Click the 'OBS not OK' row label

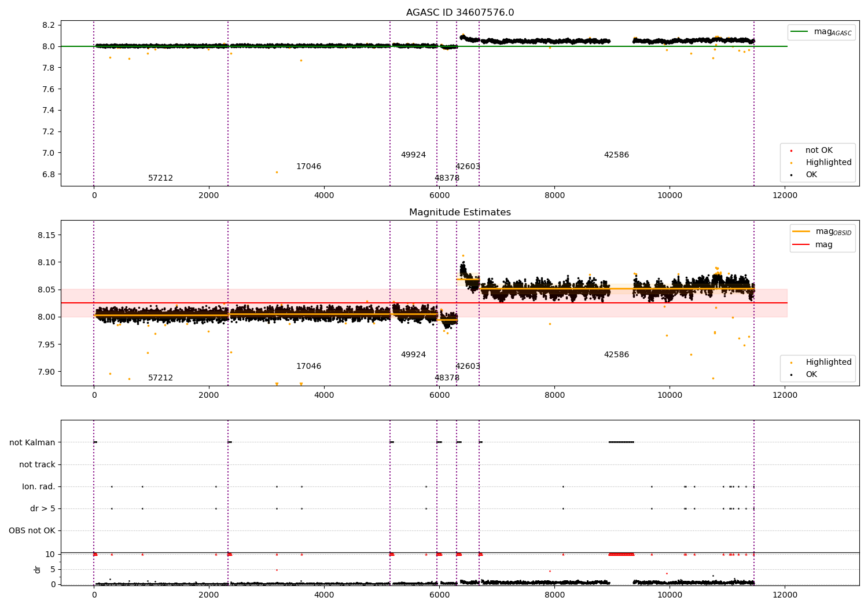point(32,531)
